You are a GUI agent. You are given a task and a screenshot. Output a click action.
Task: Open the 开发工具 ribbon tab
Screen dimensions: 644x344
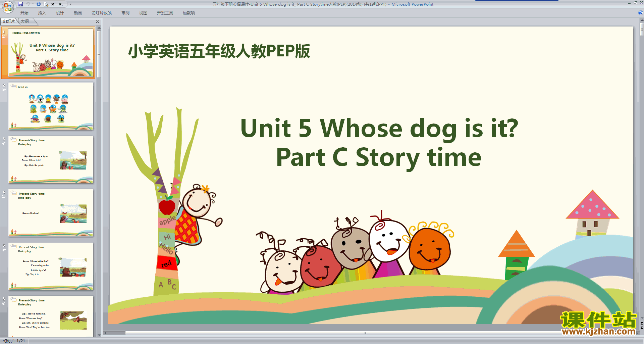165,13
